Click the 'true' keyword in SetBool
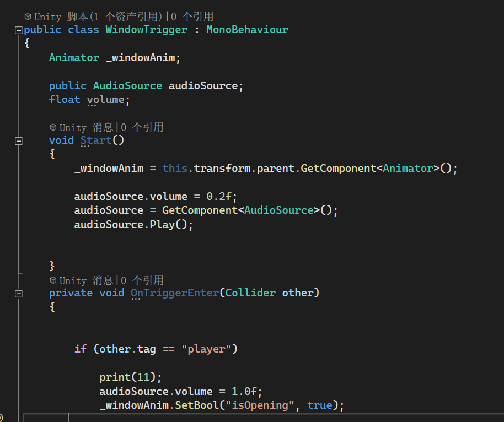504x422 pixels. (x=319, y=405)
